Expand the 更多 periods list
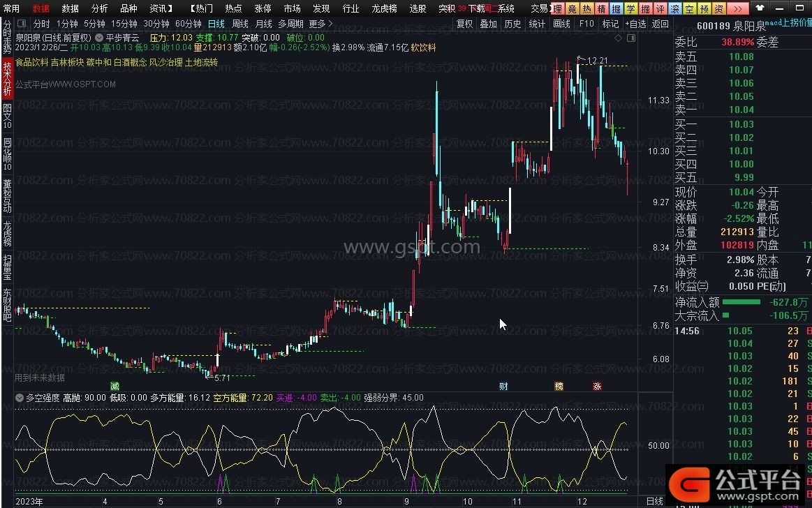Viewport: 812px width, 508px height. pos(320,24)
